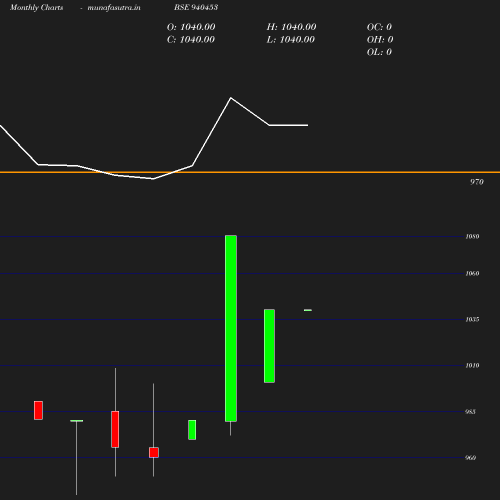Click the orange horizontal reference line
The height and width of the screenshot is (500, 500).
pos(250,172)
